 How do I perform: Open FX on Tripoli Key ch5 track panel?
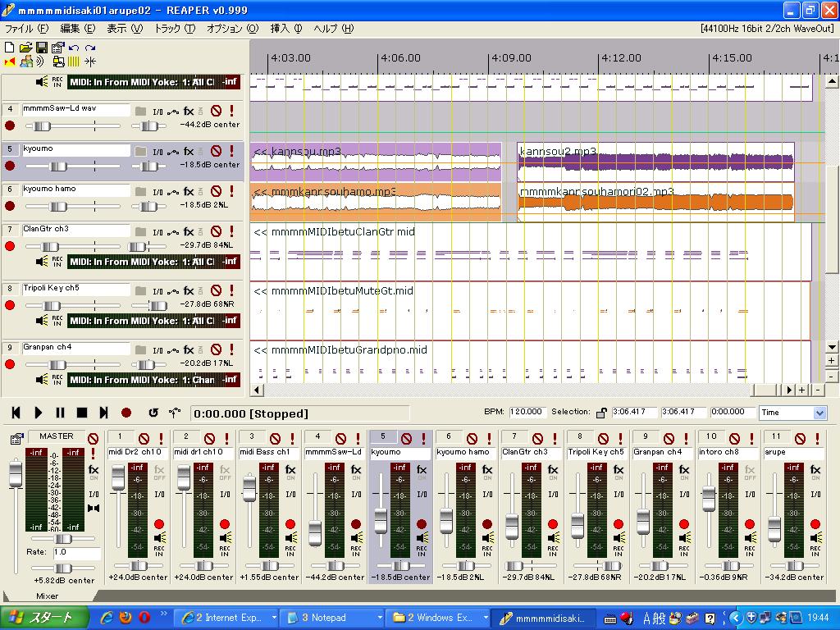click(x=189, y=290)
